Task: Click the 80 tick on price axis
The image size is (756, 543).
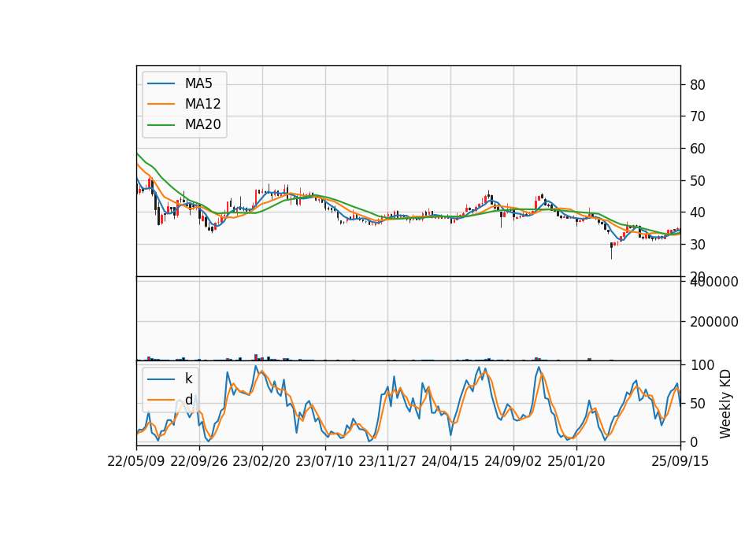Action: click(697, 85)
